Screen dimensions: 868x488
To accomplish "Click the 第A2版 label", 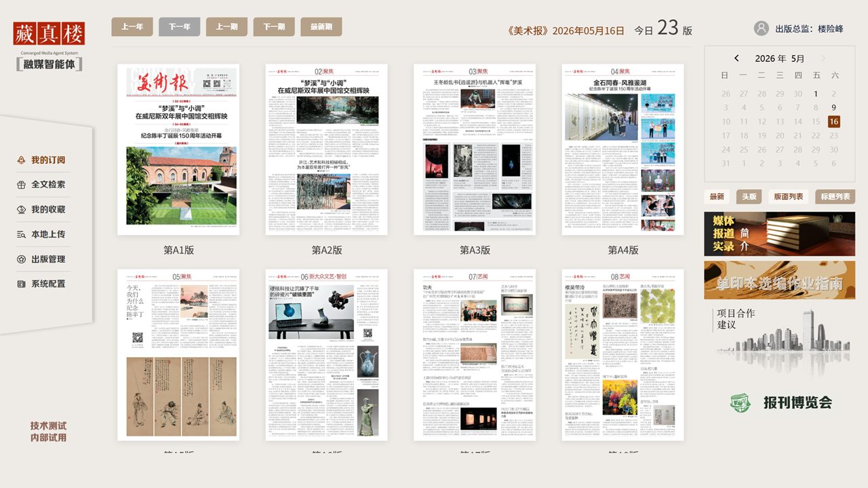I will click(x=326, y=250).
